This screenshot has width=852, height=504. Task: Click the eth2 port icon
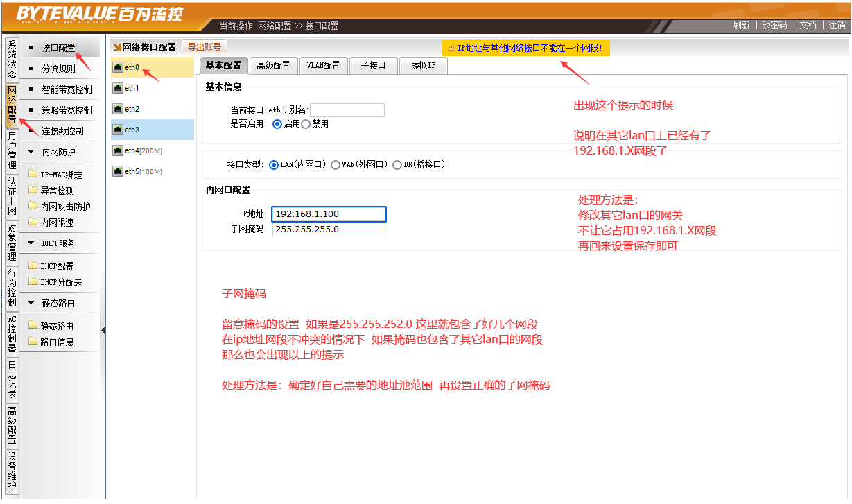click(x=118, y=110)
